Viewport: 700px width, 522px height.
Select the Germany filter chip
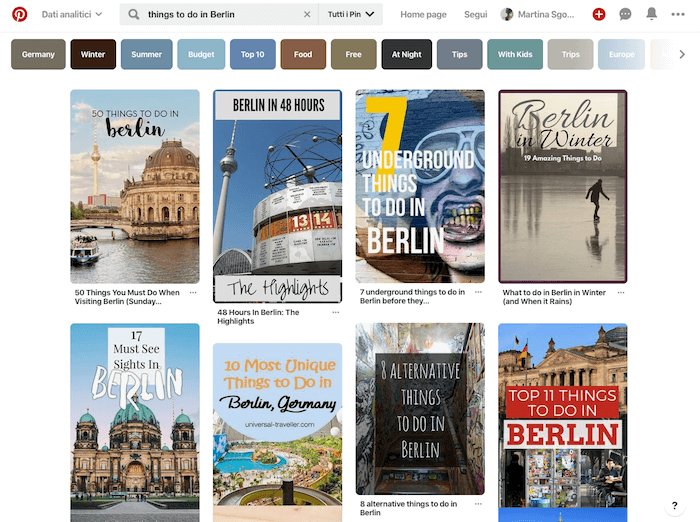click(38, 54)
